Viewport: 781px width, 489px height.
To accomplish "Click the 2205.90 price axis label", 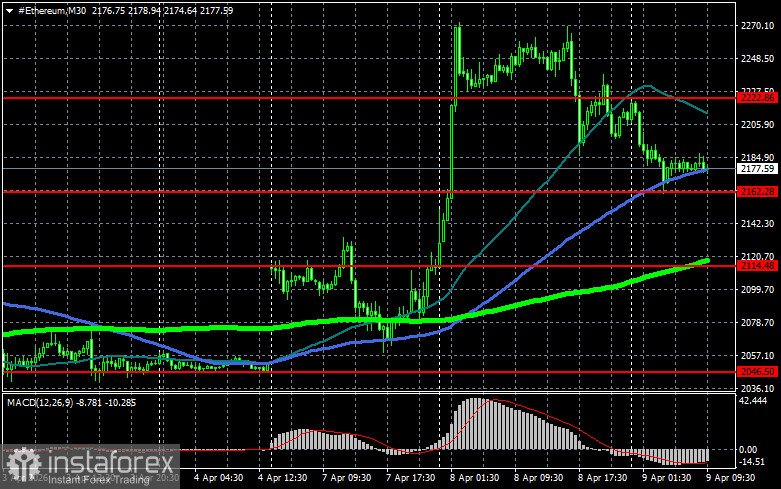I will point(757,124).
